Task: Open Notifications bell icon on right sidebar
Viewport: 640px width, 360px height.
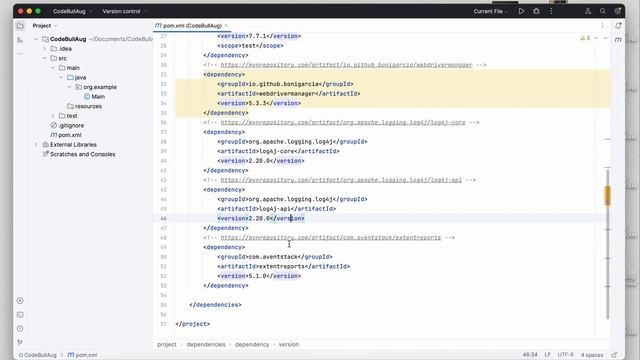Action: [x=618, y=26]
